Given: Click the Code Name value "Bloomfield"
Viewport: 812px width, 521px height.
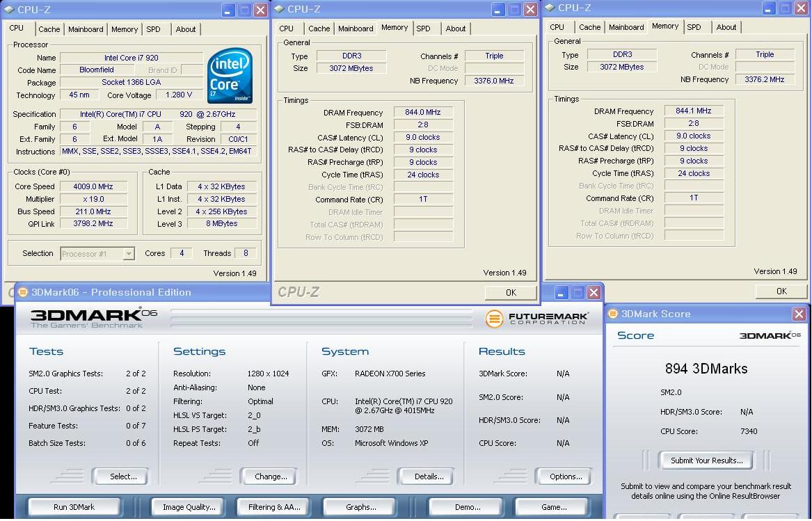Looking at the screenshot, I should click(x=97, y=70).
